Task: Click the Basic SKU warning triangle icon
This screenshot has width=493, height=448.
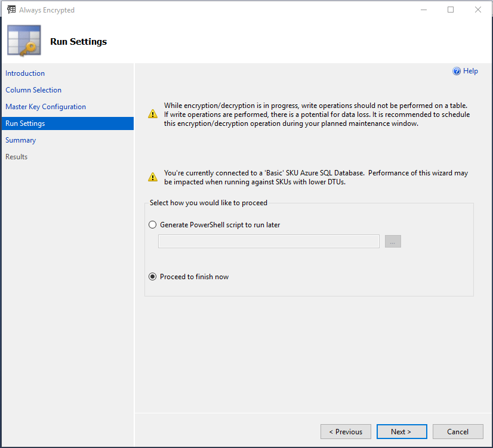Action: pyautogui.click(x=153, y=177)
